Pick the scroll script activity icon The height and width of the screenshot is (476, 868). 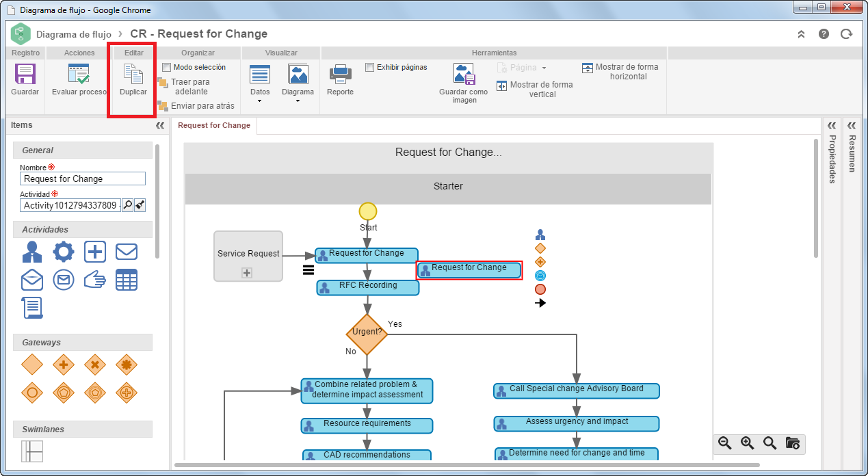pyautogui.click(x=33, y=308)
